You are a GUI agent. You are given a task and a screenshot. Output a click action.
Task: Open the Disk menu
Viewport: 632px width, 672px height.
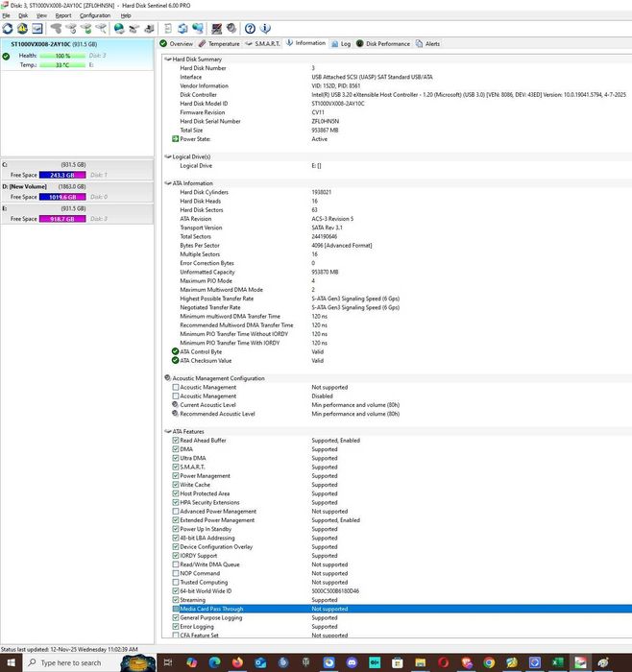tap(23, 15)
